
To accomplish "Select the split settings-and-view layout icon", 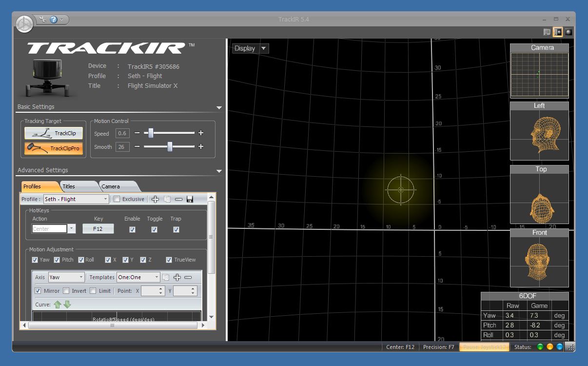I will [558, 32].
